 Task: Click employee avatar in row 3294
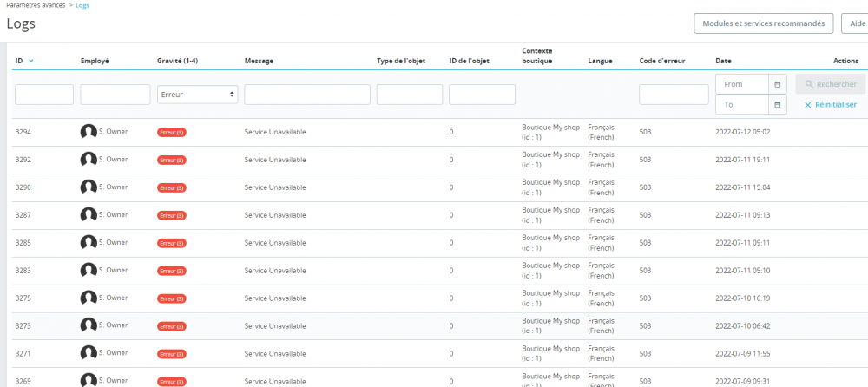click(89, 132)
